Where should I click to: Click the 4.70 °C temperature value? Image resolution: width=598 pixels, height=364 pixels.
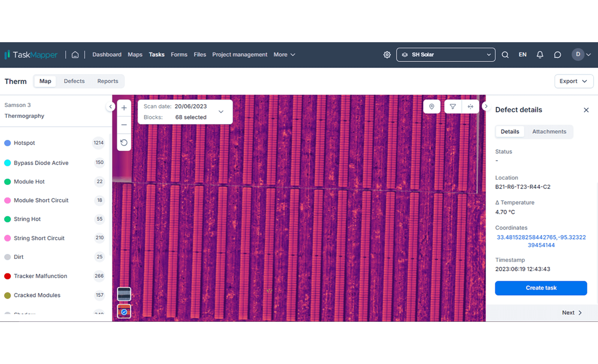(505, 212)
